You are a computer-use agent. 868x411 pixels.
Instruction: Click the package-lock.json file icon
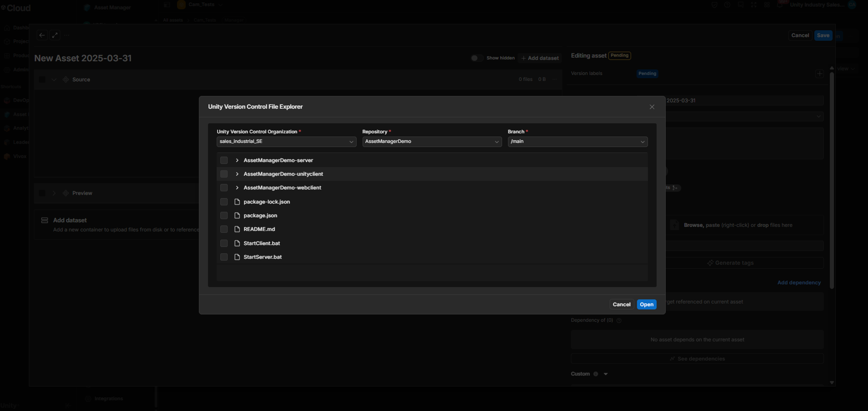[x=237, y=202]
